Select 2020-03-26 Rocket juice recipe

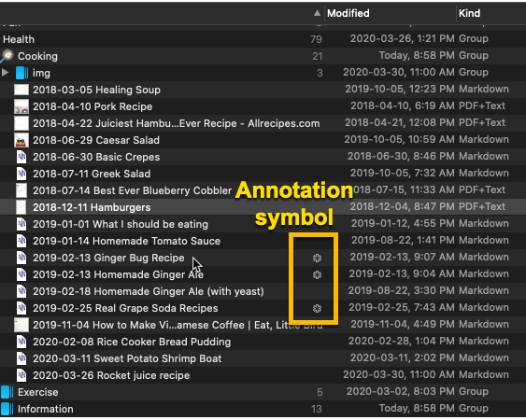tap(263, 375)
